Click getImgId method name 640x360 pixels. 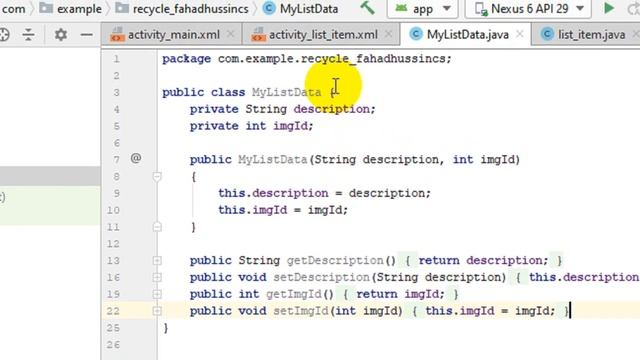click(294, 294)
